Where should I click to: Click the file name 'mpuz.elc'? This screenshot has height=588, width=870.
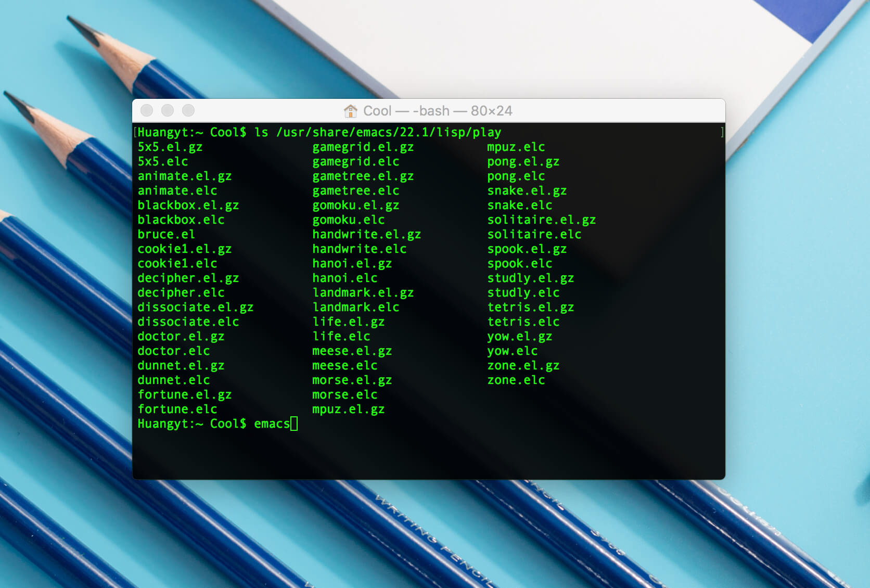tap(516, 147)
